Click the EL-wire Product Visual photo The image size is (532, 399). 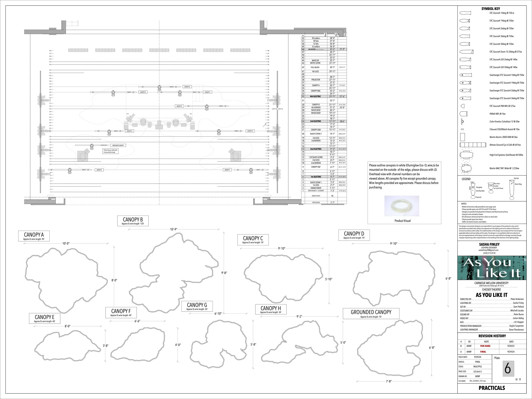click(402, 206)
